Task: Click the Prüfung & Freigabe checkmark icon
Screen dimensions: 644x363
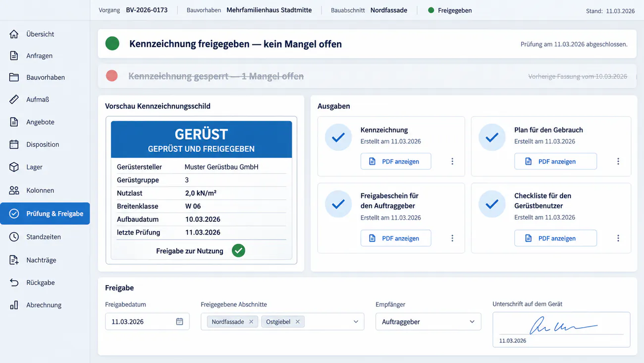Action: click(x=14, y=214)
